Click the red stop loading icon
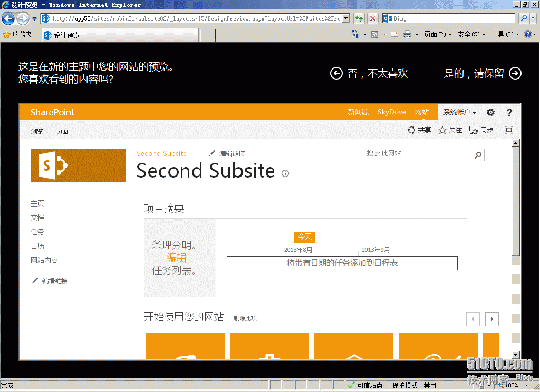The image size is (540, 392). pyautogui.click(x=373, y=18)
